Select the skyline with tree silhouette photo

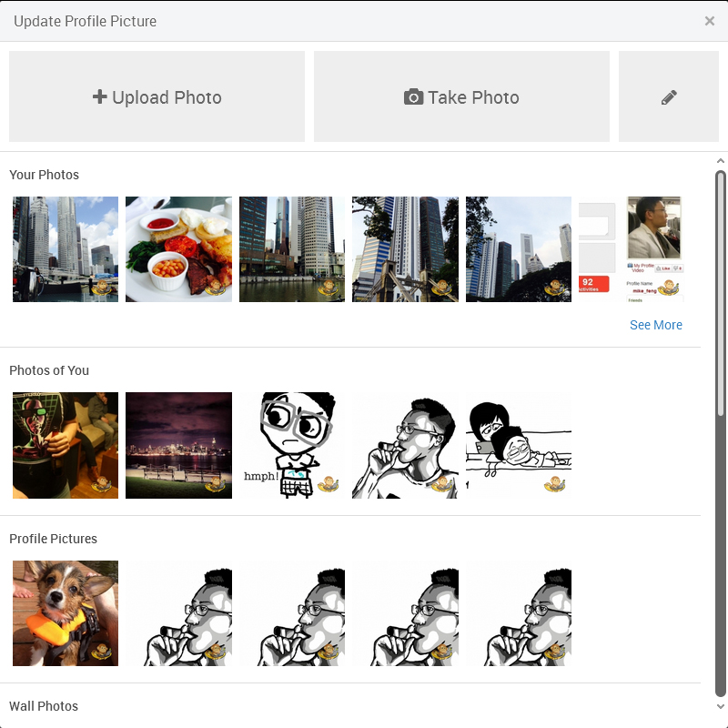[x=519, y=249]
